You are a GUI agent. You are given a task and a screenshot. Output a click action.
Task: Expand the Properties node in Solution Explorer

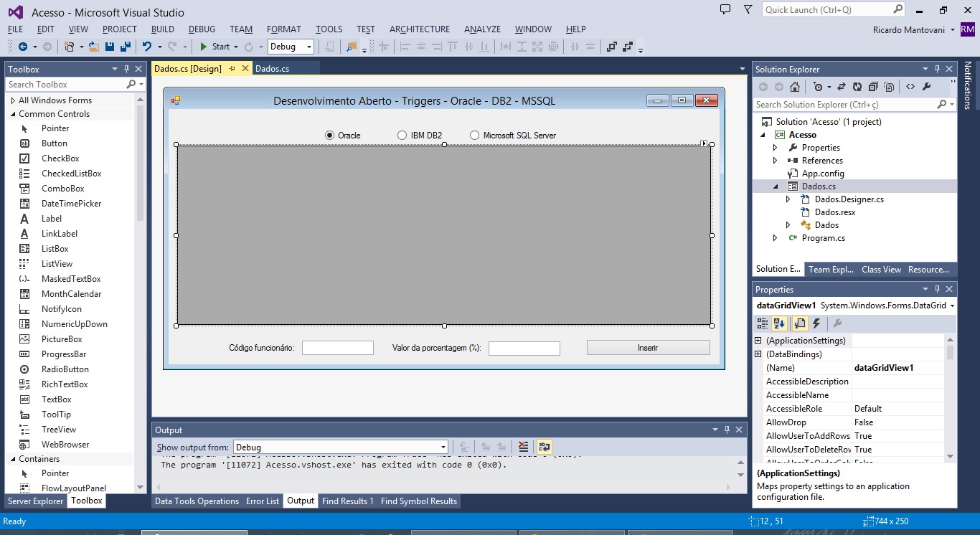775,148
